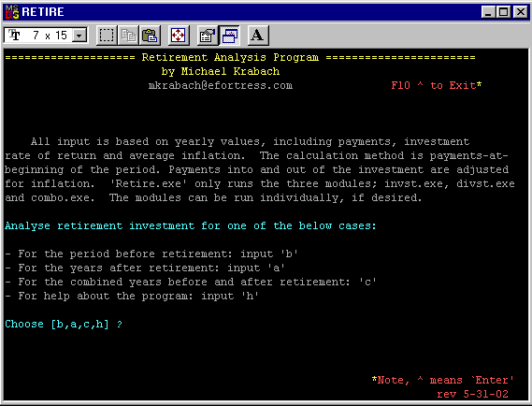Open the Properties toolbar icon
The height and width of the screenshot is (406, 532).
tap(208, 35)
